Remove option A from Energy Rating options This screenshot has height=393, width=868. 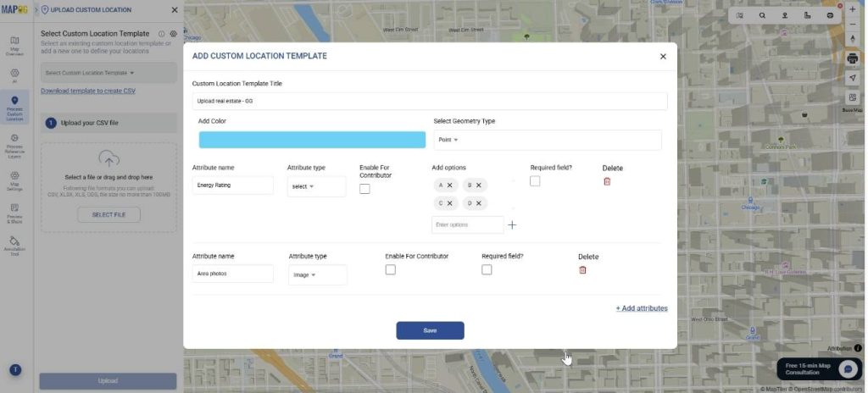tap(449, 185)
